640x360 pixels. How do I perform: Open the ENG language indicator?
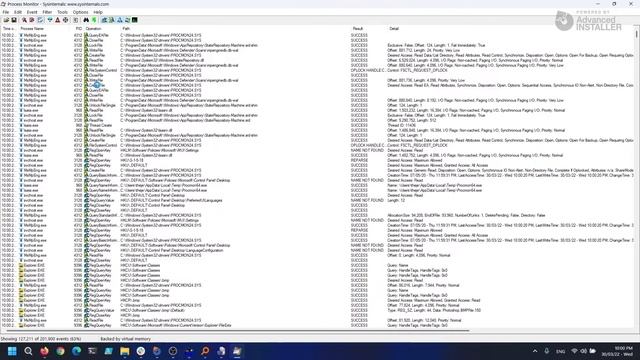(560, 351)
